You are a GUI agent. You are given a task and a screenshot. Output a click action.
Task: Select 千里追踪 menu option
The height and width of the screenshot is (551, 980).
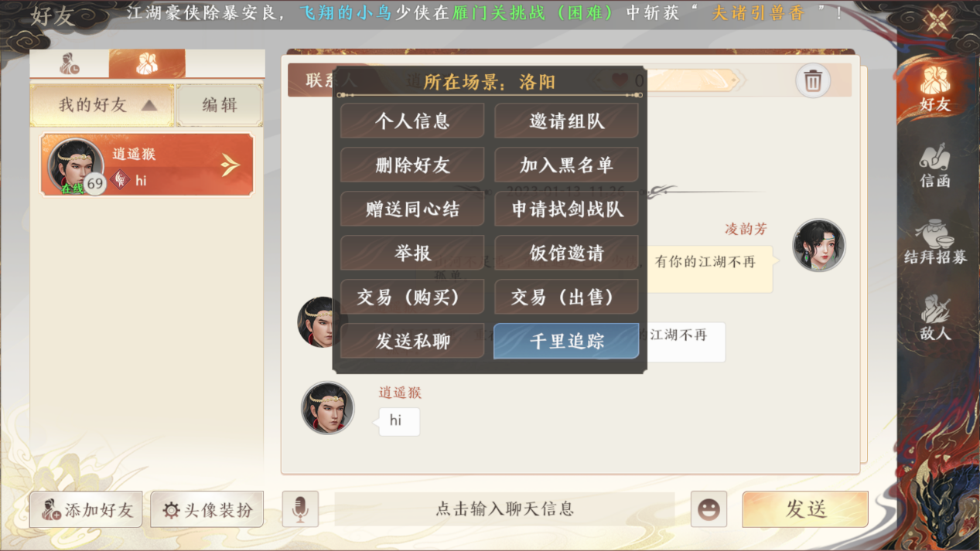pyautogui.click(x=566, y=341)
